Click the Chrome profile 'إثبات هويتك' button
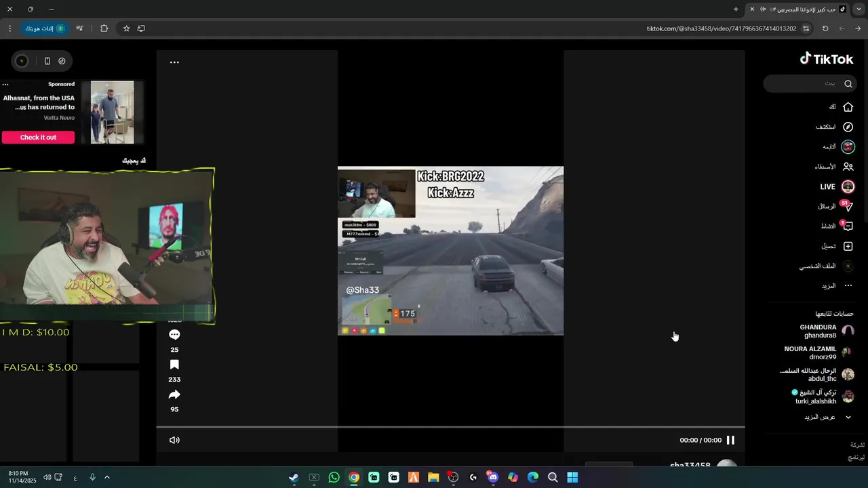 [45, 28]
